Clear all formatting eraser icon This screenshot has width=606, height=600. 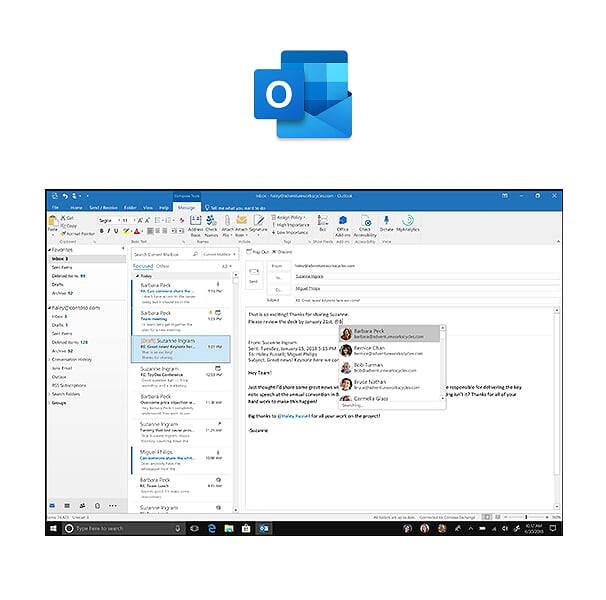coord(182,220)
